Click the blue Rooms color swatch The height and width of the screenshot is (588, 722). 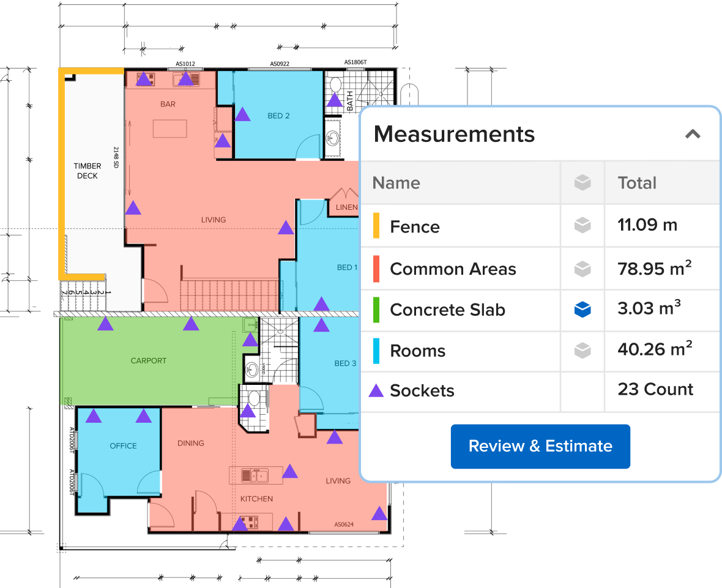pos(376,351)
